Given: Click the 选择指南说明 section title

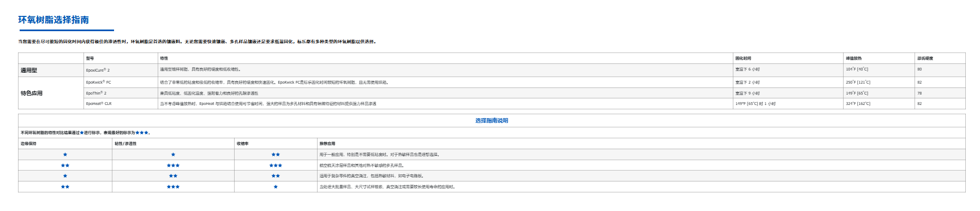Looking at the screenshot, I should pyautogui.click(x=492, y=120).
